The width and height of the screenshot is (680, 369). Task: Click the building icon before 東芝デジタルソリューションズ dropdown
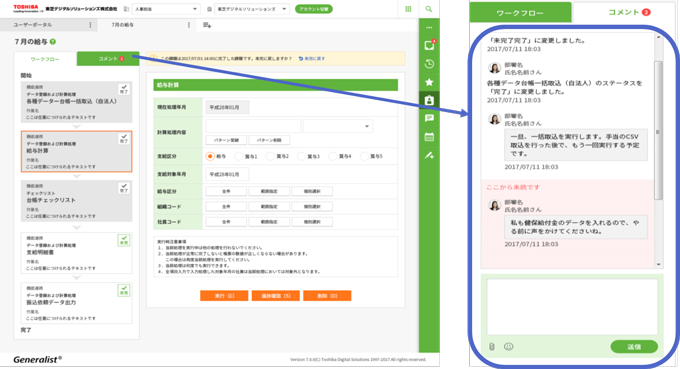point(209,9)
